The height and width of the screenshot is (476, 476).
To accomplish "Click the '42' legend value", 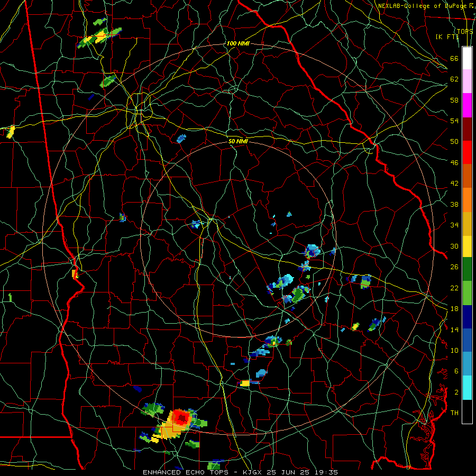I will pyautogui.click(x=454, y=184).
